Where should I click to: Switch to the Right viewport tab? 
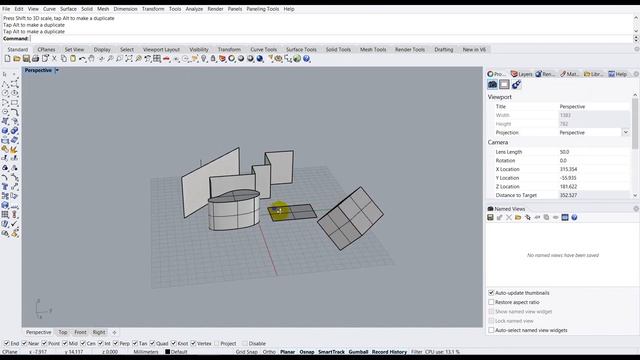tap(99, 332)
